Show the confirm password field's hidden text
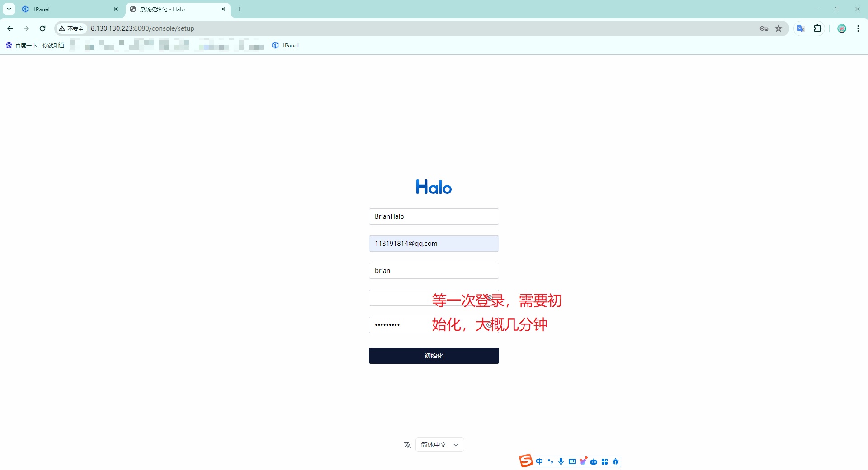The width and height of the screenshot is (868, 470). click(x=490, y=325)
